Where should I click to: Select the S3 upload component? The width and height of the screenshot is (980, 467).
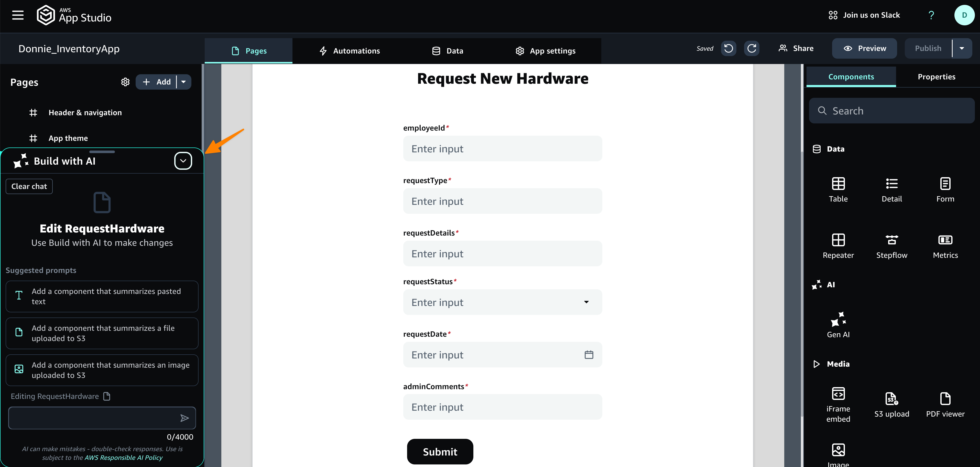coord(891,399)
